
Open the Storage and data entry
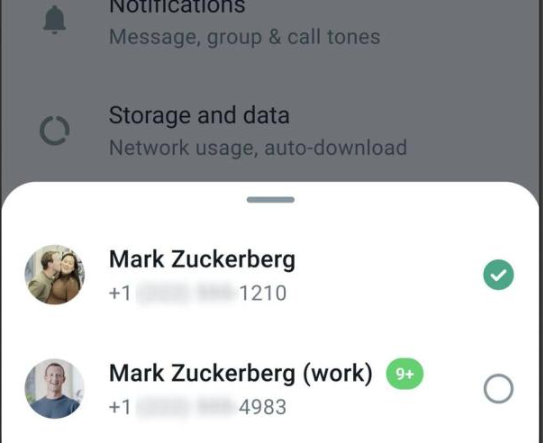click(x=270, y=131)
